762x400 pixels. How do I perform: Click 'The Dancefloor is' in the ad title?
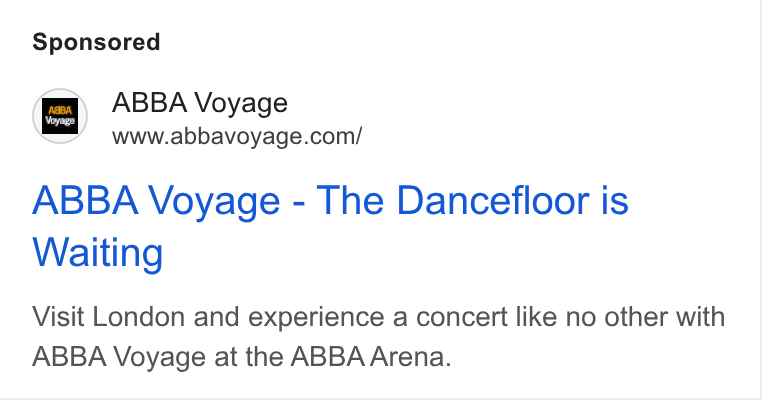(x=472, y=200)
